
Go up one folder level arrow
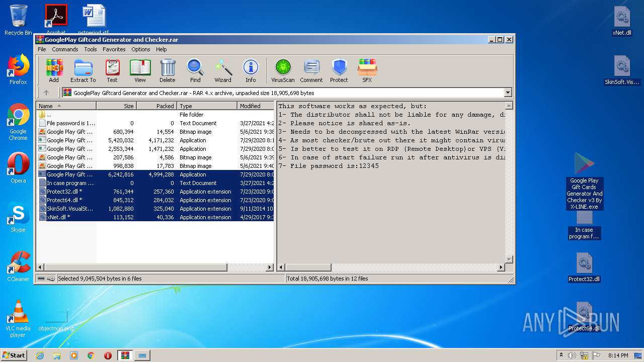click(46, 93)
